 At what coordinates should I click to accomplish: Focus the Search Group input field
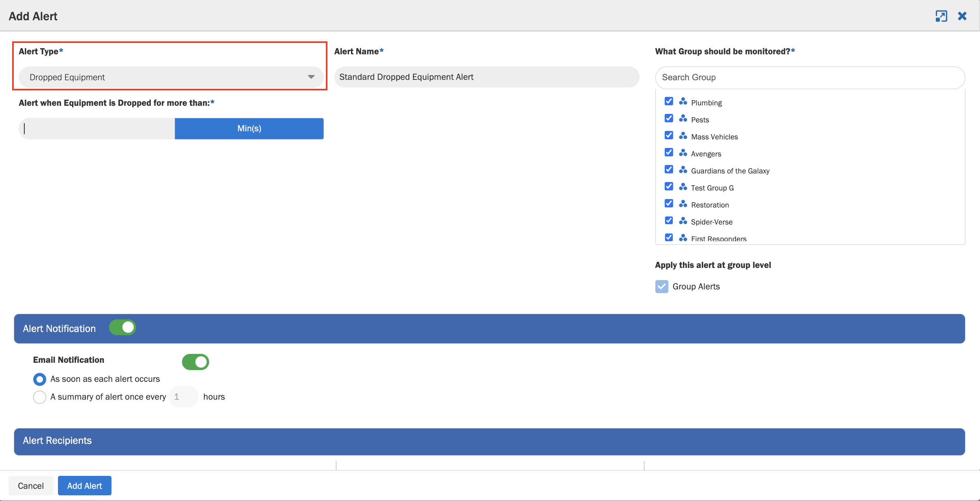[810, 77]
